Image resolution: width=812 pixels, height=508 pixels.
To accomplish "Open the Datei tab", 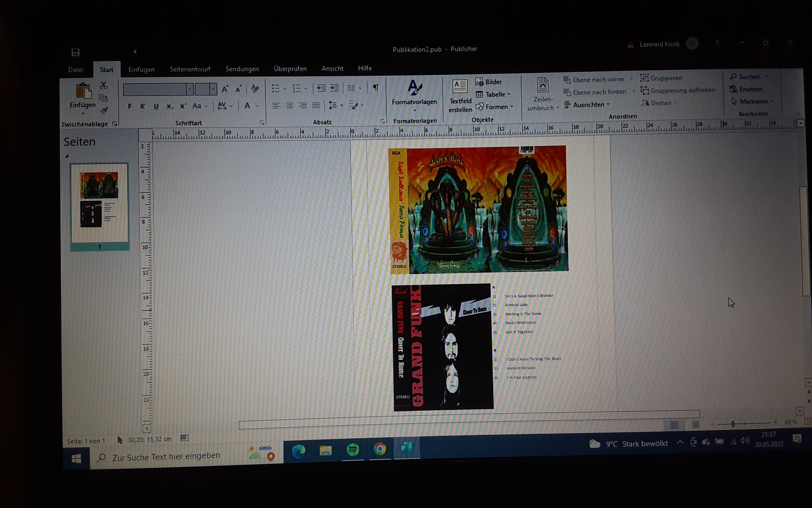I will coord(75,69).
